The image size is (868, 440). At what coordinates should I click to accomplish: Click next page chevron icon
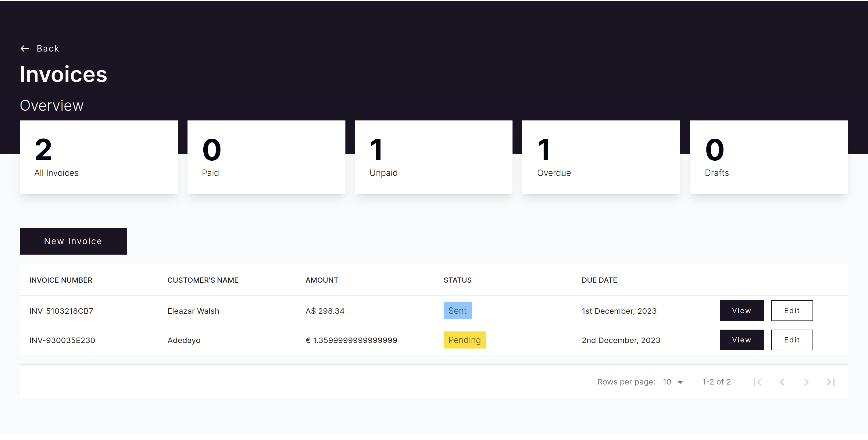[x=806, y=382]
